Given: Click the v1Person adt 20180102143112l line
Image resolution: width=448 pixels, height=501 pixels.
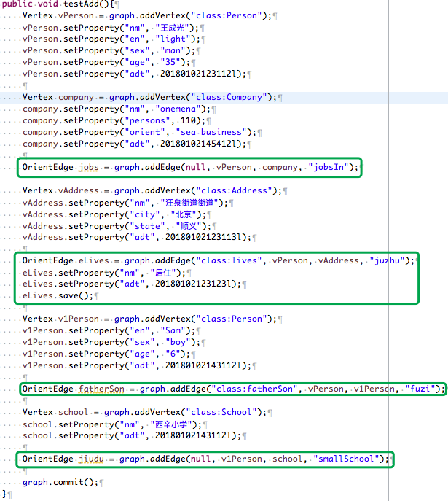Looking at the screenshot, I should click(x=136, y=365).
